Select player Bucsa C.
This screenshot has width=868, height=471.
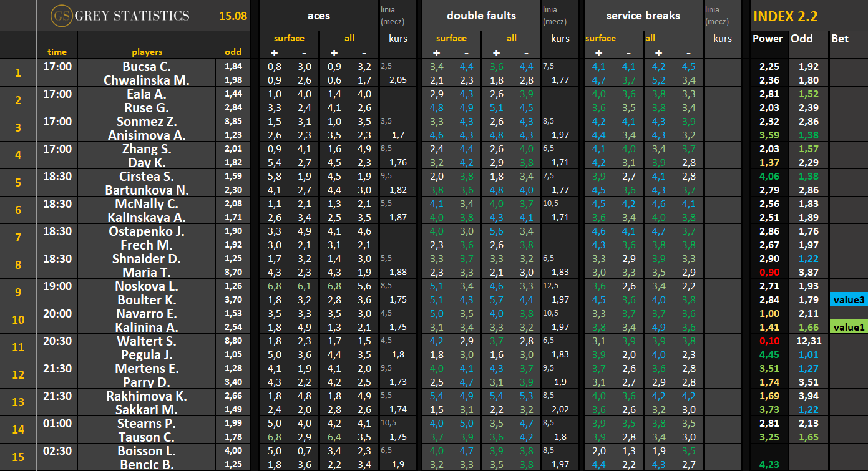147,67
